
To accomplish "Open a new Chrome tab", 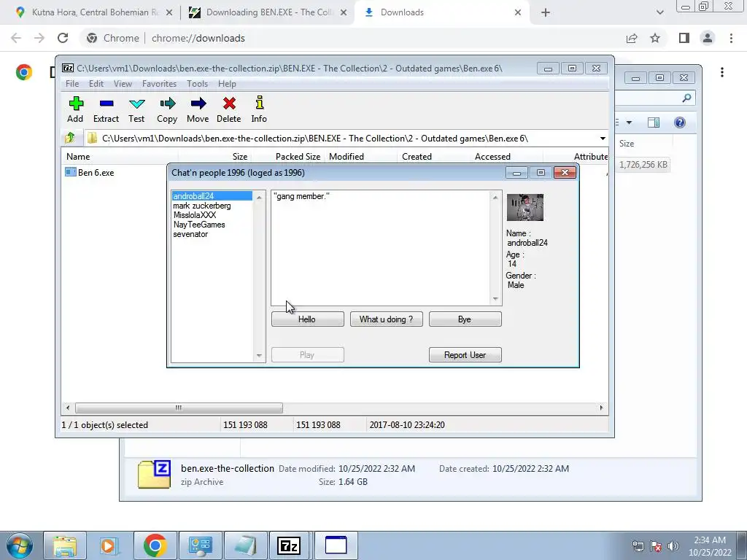I will [546, 12].
